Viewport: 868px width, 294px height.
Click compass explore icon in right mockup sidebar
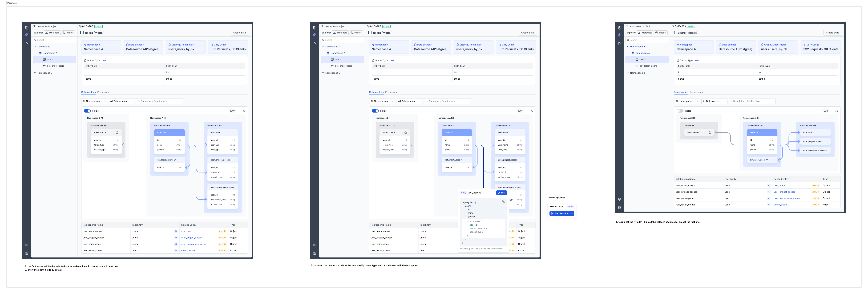pyautogui.click(x=619, y=35)
